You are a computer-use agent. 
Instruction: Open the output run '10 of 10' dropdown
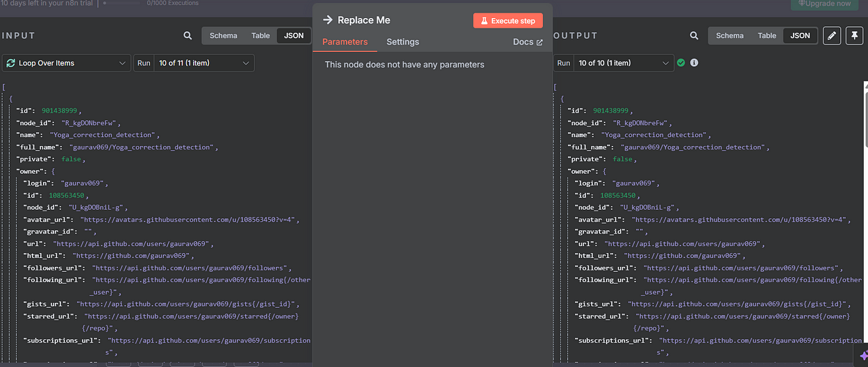click(623, 63)
